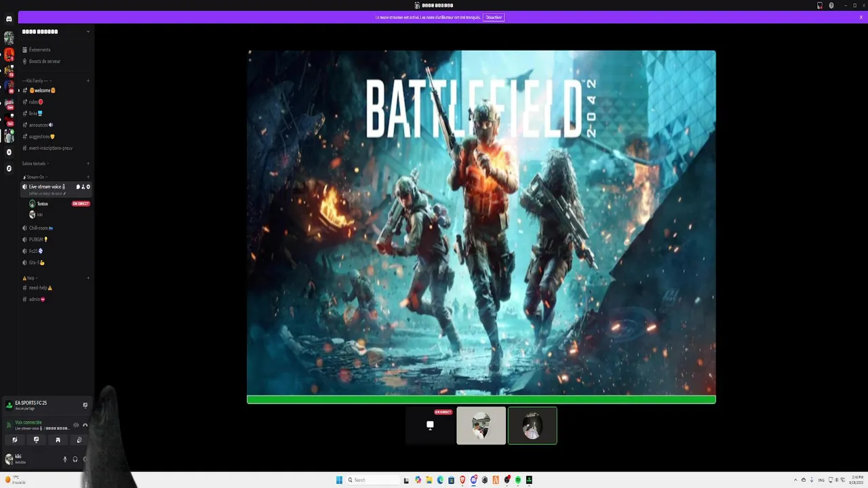
Task: Open the Discover servers compass icon
Action: (x=9, y=168)
